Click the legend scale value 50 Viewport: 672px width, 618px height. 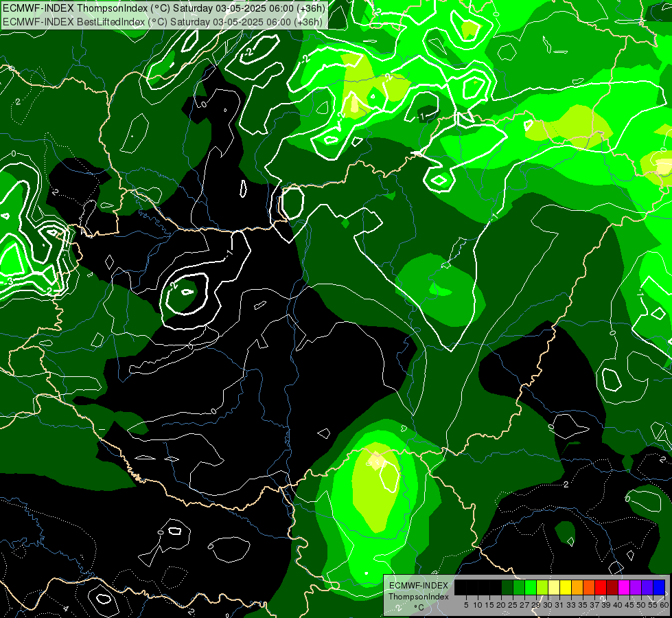click(642, 605)
